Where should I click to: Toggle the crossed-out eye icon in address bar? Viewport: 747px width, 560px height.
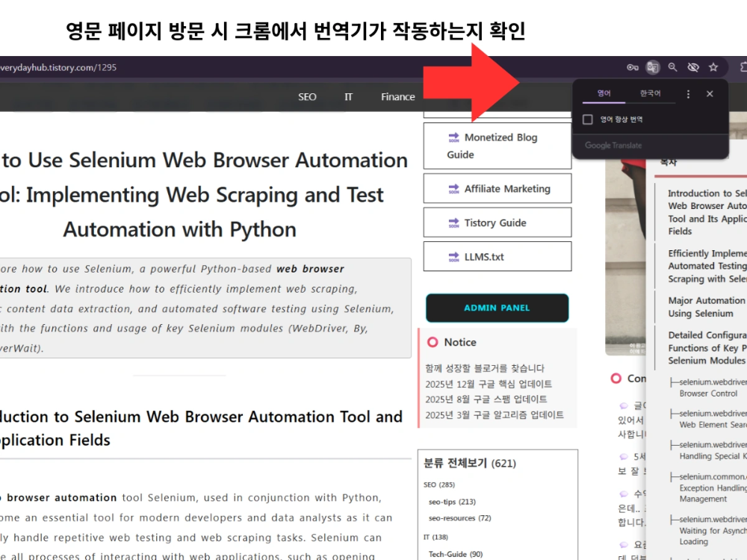click(692, 67)
